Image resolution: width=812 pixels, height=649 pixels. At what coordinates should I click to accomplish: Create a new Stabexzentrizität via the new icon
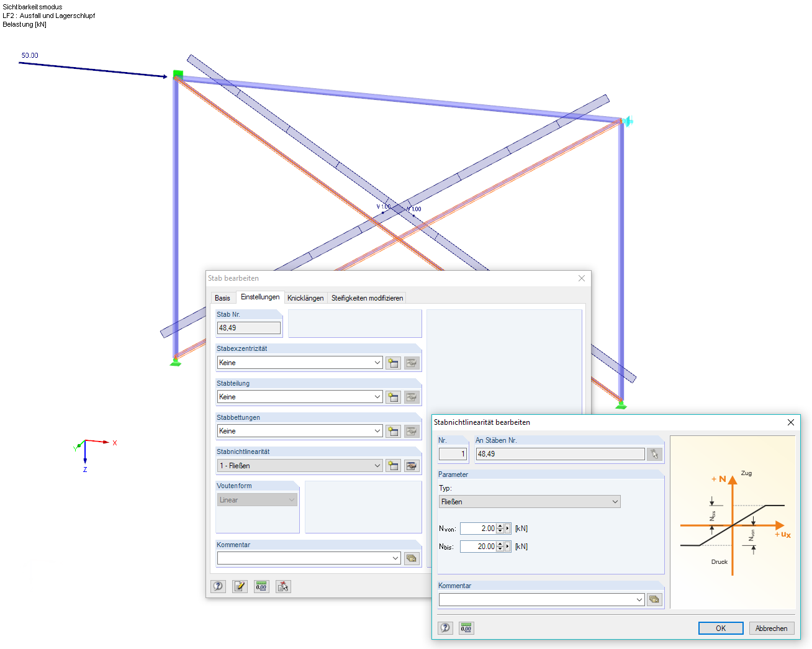click(x=393, y=363)
